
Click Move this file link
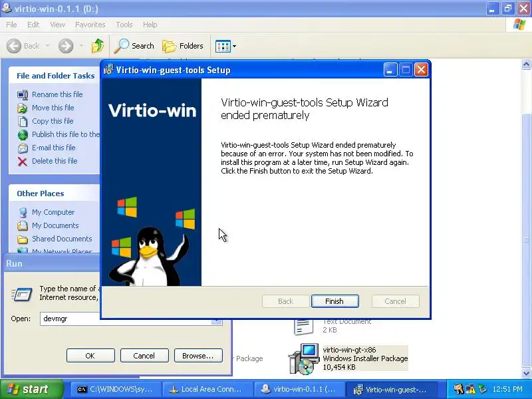coord(53,108)
